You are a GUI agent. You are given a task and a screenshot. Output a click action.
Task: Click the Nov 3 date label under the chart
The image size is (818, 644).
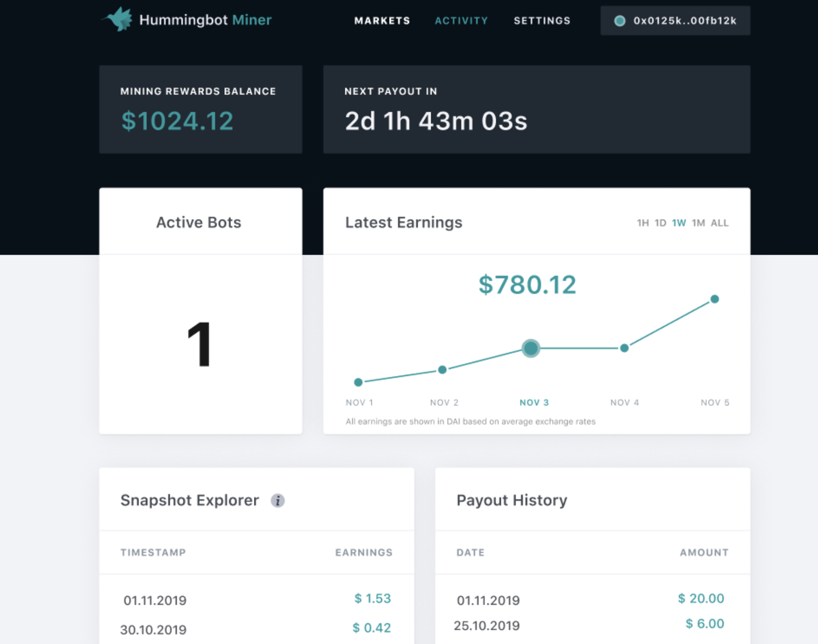click(x=534, y=402)
